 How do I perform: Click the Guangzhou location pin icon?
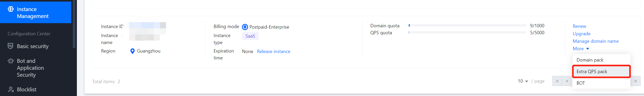[132, 51]
